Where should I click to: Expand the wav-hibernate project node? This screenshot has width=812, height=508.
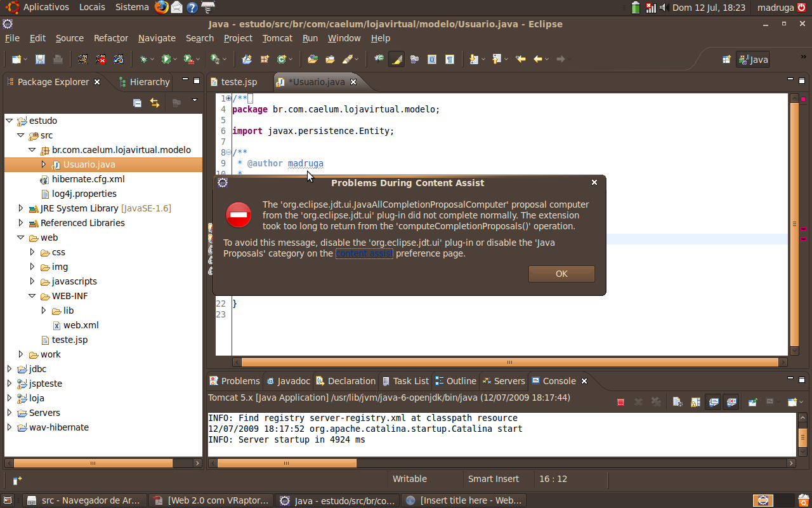[x=10, y=427]
